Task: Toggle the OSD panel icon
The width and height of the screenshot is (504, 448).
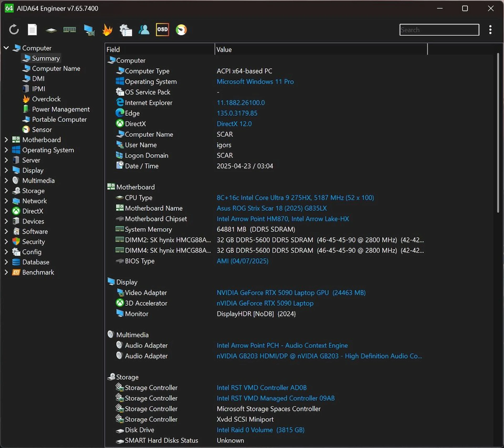Action: point(162,29)
